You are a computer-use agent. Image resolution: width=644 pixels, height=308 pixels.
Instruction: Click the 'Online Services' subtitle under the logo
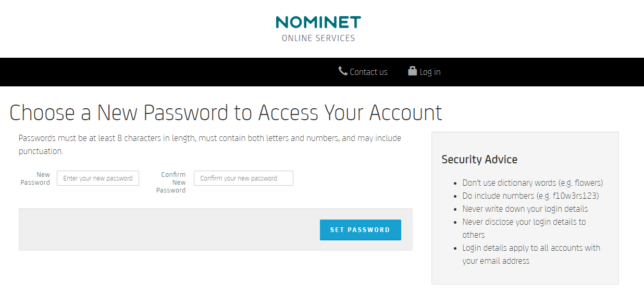[x=318, y=38]
